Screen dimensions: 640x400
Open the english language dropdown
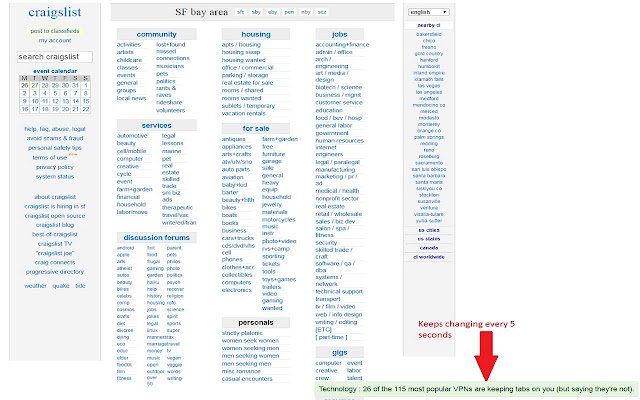click(x=429, y=12)
